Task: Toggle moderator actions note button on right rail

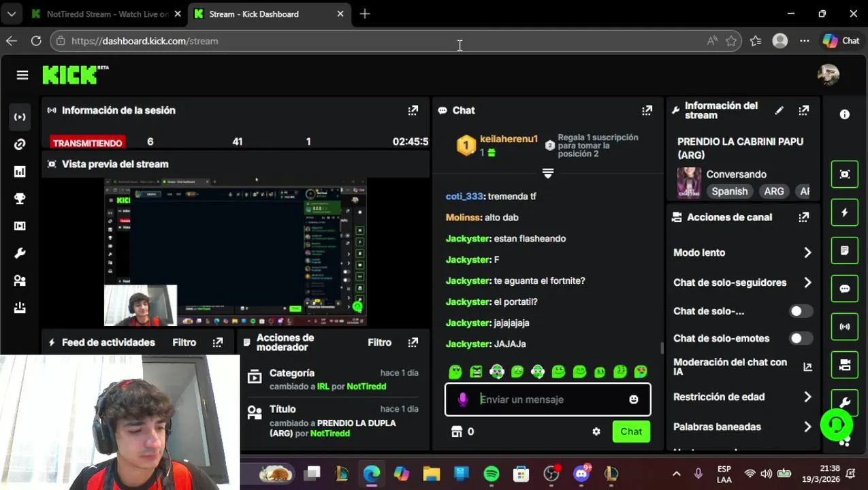Action: click(x=845, y=250)
